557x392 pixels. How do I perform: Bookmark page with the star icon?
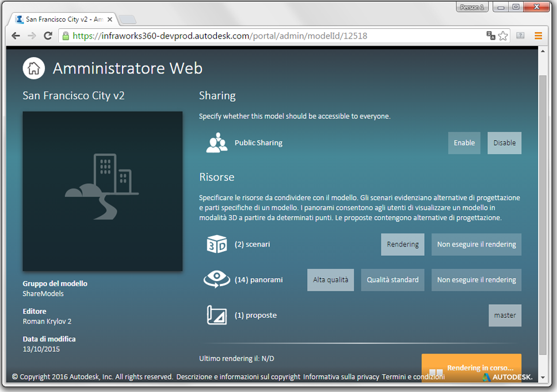tap(503, 36)
